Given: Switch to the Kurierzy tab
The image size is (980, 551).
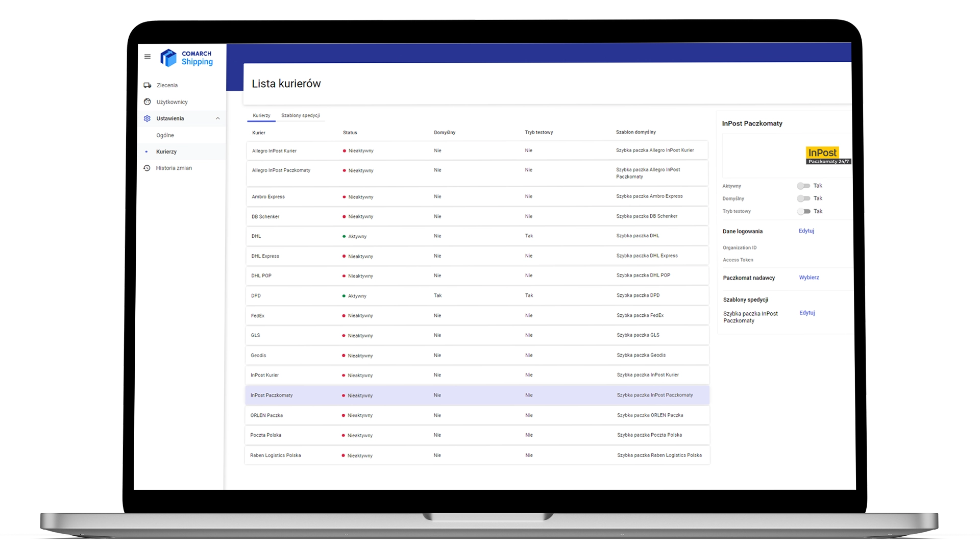Looking at the screenshot, I should click(x=261, y=115).
